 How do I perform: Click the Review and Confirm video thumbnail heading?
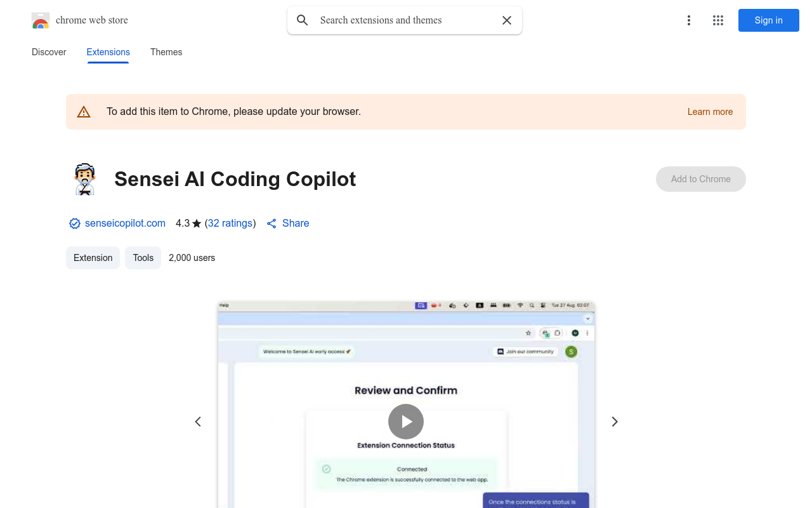pyautogui.click(x=406, y=391)
